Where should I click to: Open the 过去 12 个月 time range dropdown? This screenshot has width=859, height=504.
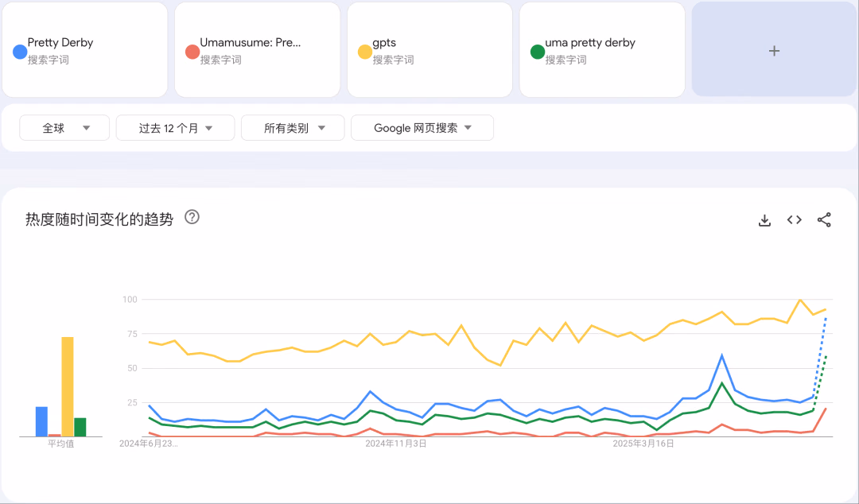click(175, 128)
